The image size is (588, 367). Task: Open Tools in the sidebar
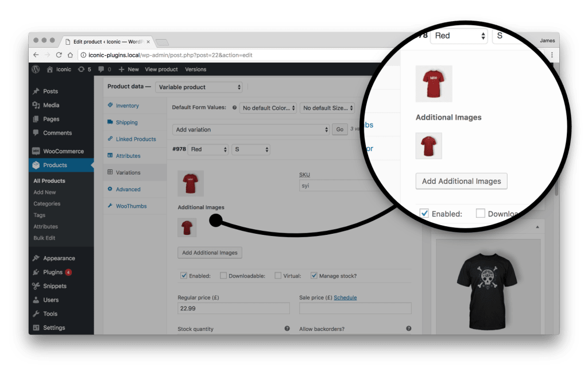[x=50, y=314]
